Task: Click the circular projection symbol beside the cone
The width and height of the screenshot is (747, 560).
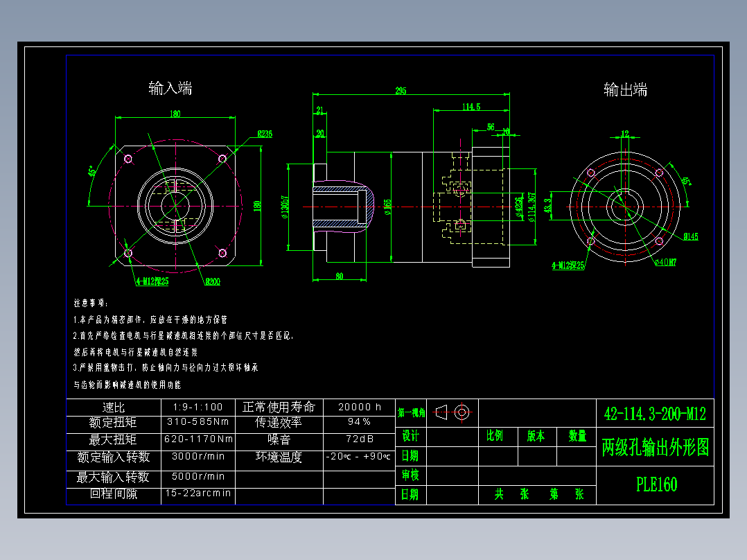Action: [462, 410]
